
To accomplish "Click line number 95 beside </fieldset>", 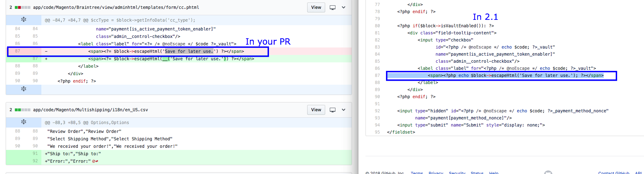I will tap(377, 132).
